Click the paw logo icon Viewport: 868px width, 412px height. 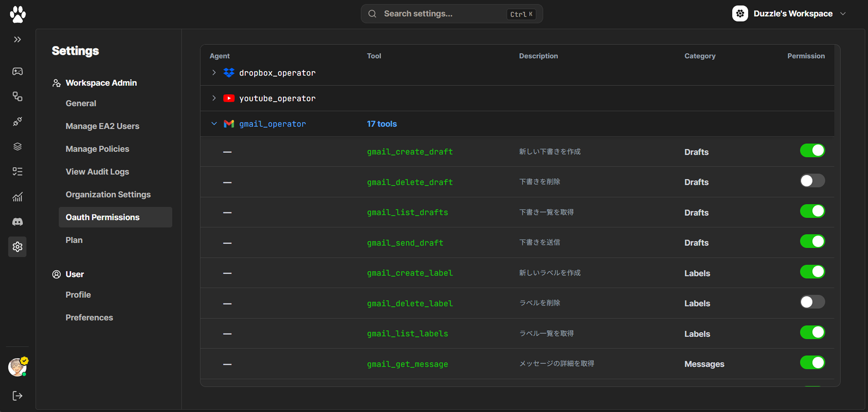click(18, 14)
